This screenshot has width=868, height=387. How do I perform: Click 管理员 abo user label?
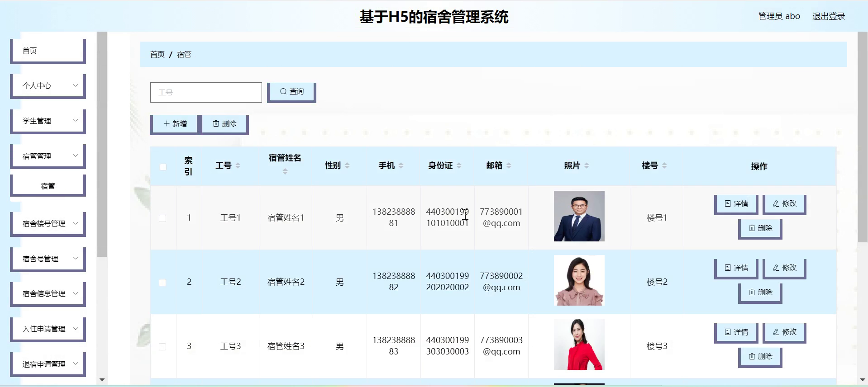point(779,16)
